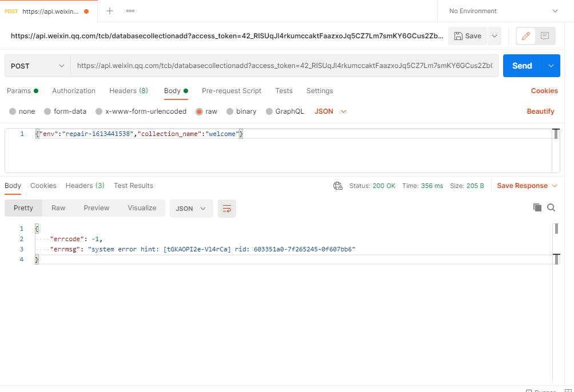Copy the response body to clipboard
The width and height of the screenshot is (574, 392).
click(x=537, y=207)
